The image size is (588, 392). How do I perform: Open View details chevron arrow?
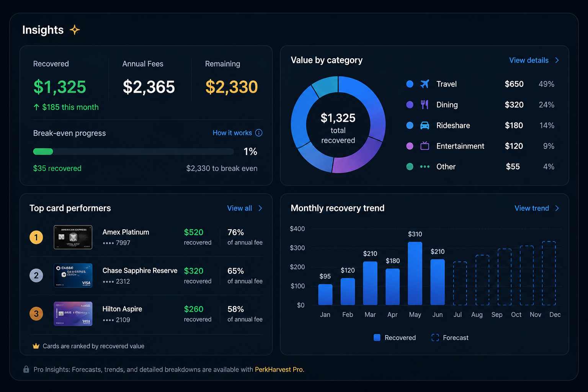[557, 60]
